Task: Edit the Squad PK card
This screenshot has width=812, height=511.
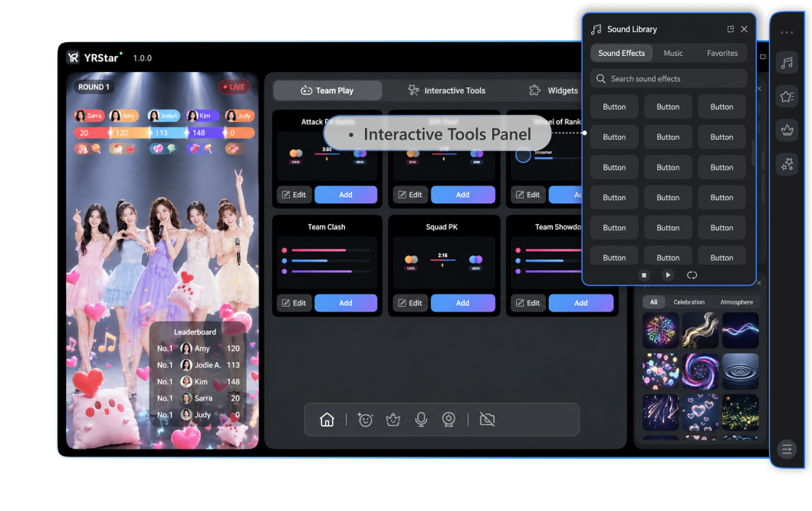Action: [410, 302]
